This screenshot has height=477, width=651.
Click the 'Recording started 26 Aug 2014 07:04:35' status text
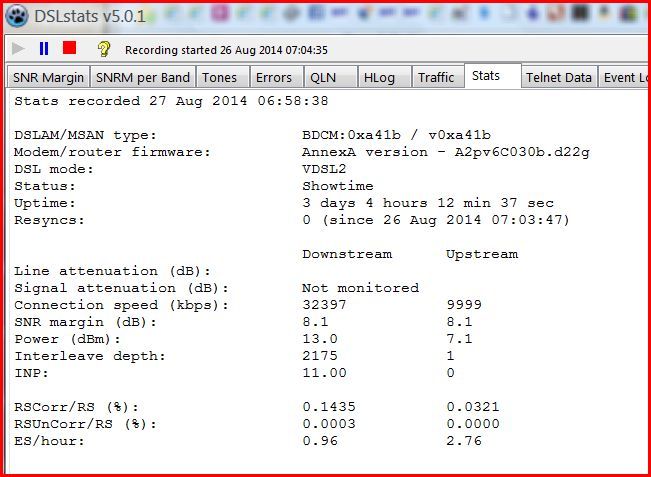click(x=226, y=50)
